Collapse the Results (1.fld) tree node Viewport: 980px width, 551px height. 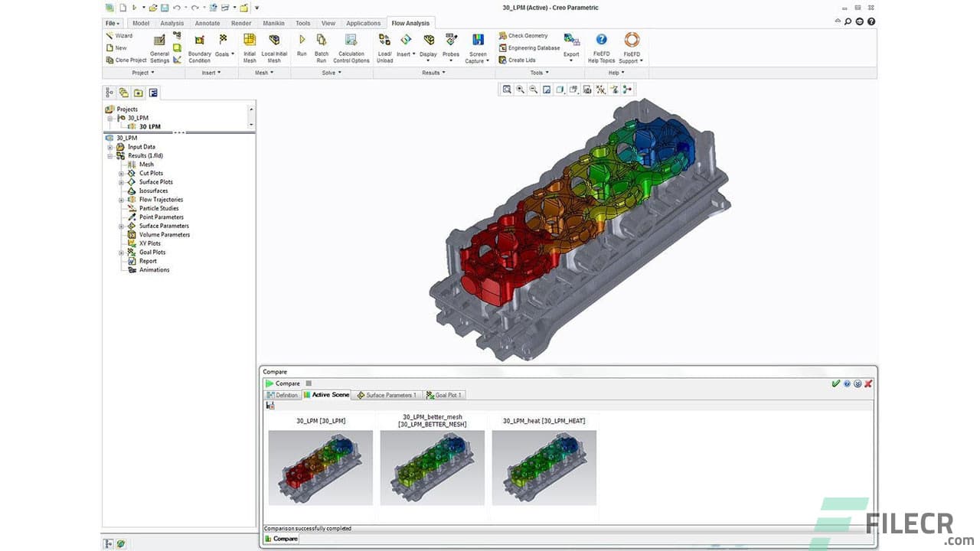tap(110, 156)
